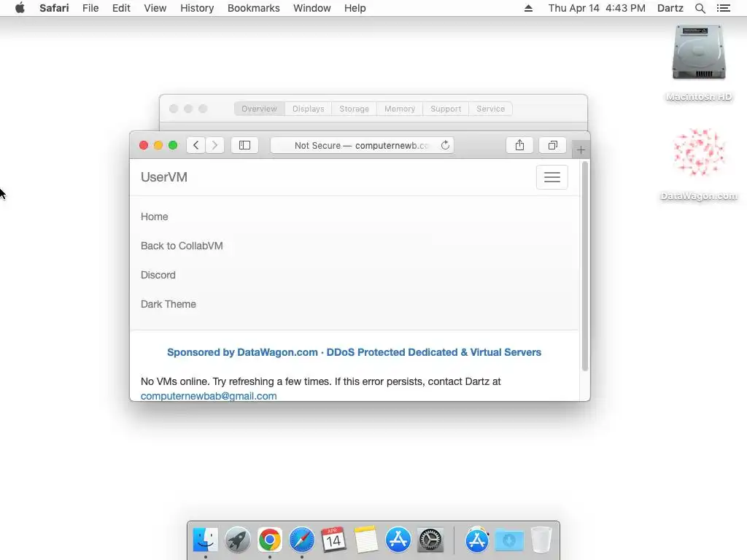
Task: Click computernewbab@gmail.com email link
Action: point(209,396)
